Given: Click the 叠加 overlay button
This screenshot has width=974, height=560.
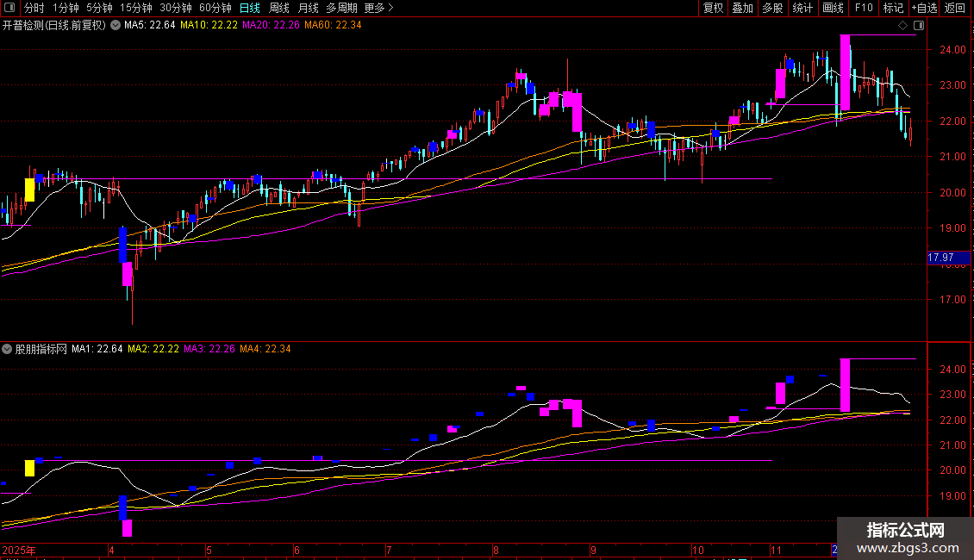Looking at the screenshot, I should click(742, 8).
